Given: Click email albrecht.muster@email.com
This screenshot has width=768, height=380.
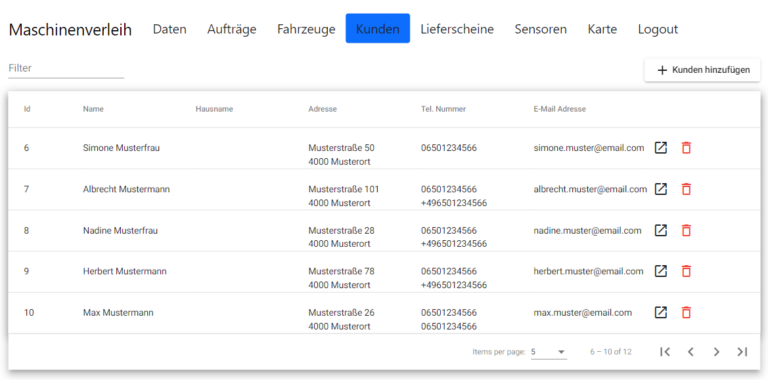Looking at the screenshot, I should pyautogui.click(x=590, y=189).
